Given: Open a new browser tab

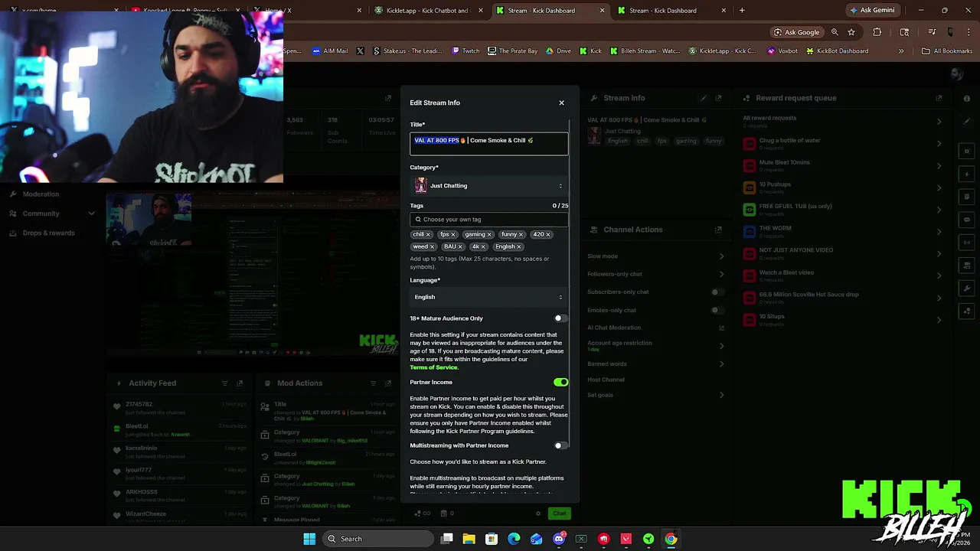Looking at the screenshot, I should coord(742,11).
